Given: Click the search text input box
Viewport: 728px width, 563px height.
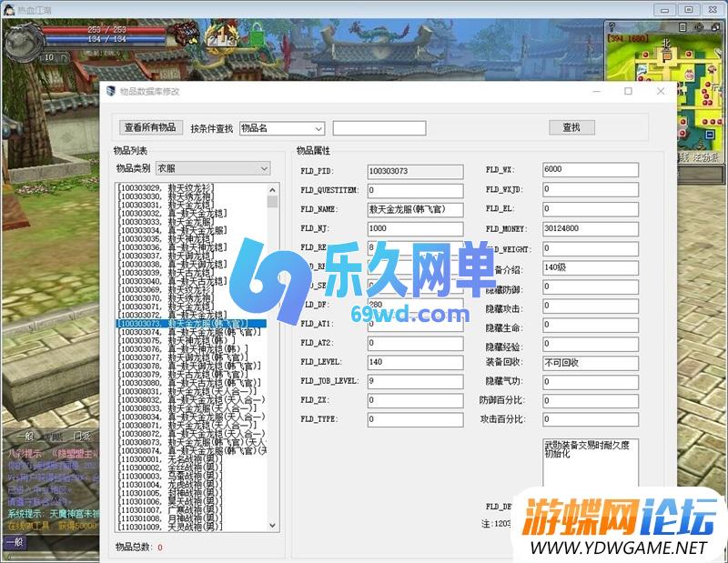Looking at the screenshot, I should [x=379, y=128].
